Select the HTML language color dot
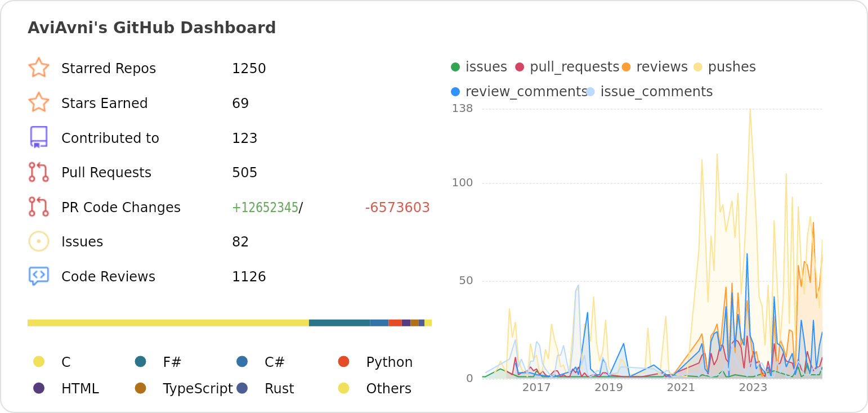 coord(39,388)
